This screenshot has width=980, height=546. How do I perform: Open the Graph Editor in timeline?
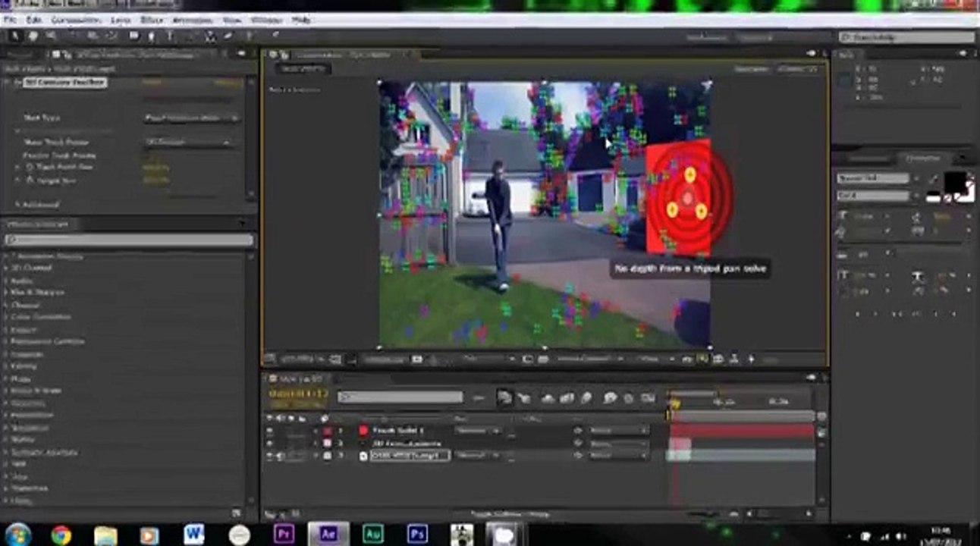[648, 397]
